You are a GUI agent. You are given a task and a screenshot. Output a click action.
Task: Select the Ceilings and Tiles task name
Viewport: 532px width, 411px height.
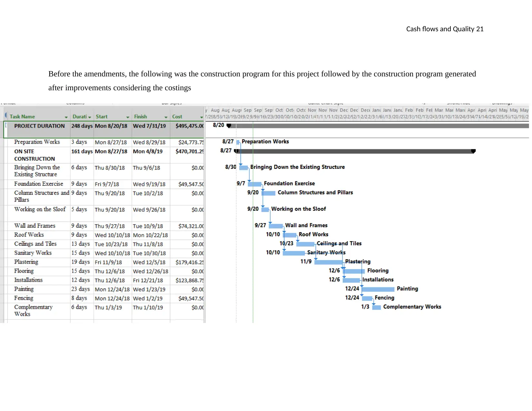(35, 244)
